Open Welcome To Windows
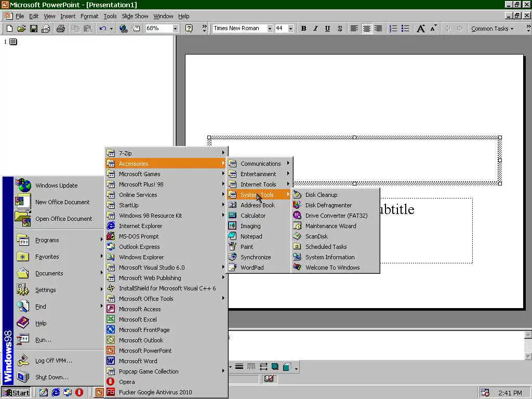532x399 pixels. pyautogui.click(x=335, y=268)
